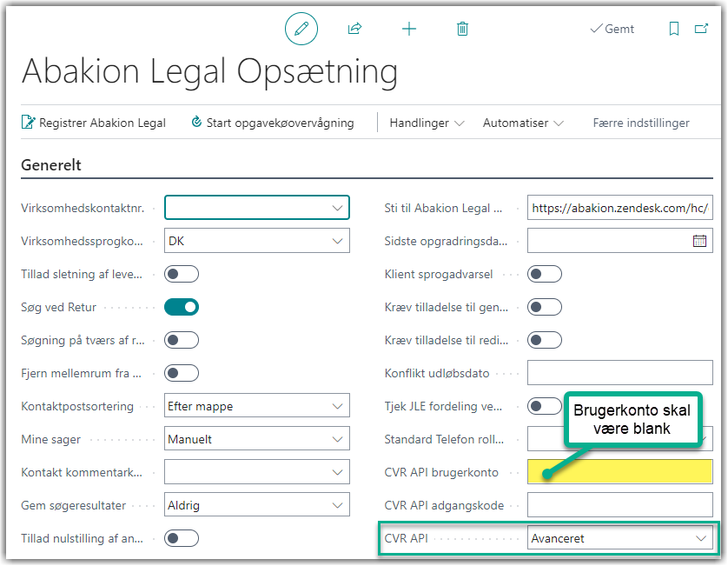Click the share icon
This screenshot has width=728, height=566.
click(x=354, y=29)
